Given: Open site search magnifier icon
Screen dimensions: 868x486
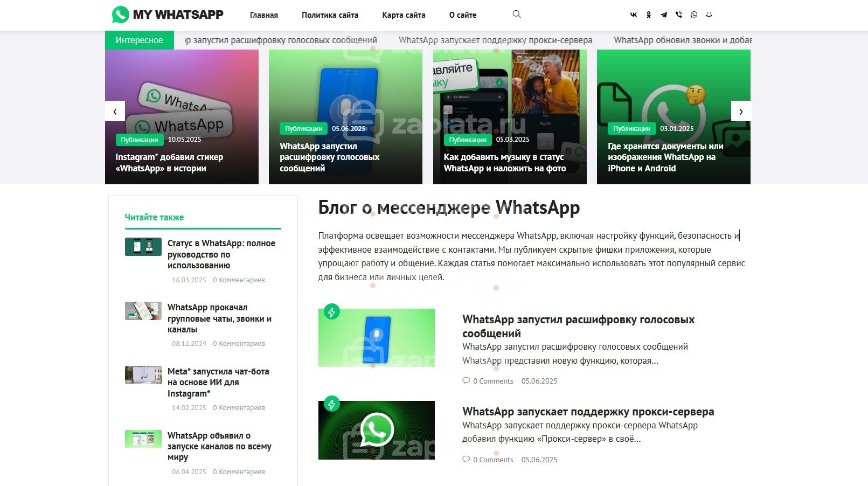Looking at the screenshot, I should pos(517,15).
